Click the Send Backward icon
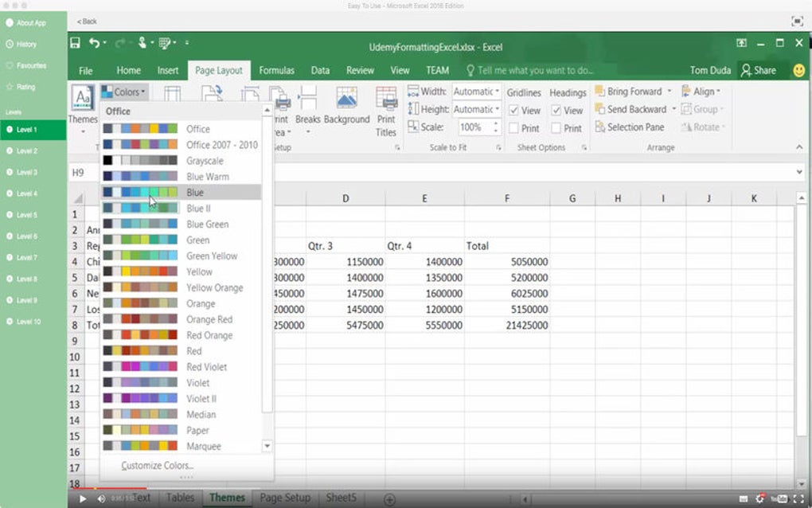 pos(600,109)
